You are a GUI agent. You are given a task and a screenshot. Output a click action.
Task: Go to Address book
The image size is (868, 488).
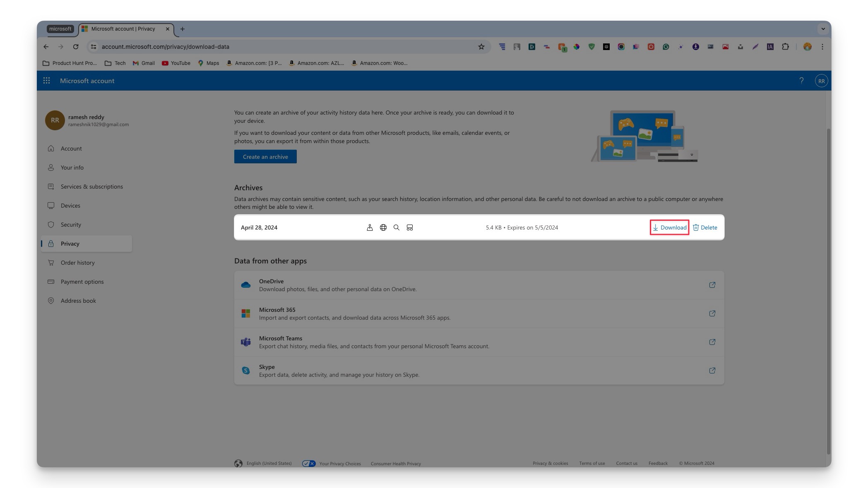point(86,301)
